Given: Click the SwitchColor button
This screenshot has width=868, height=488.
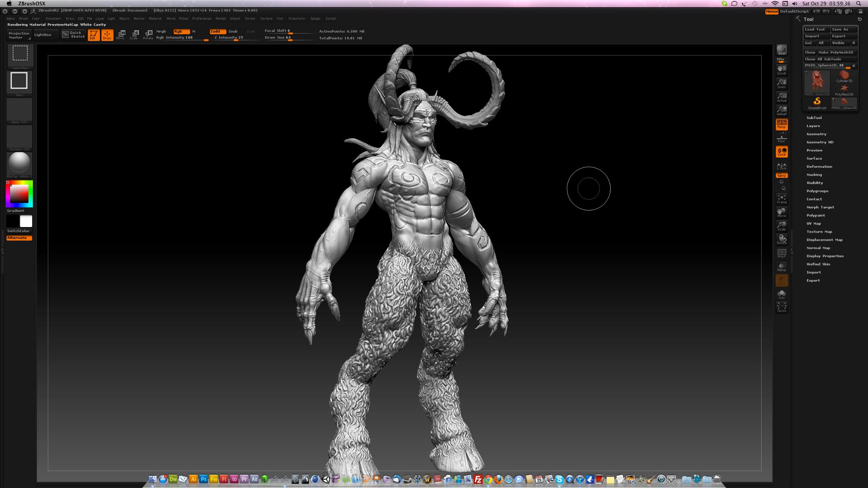Looking at the screenshot, I should click(x=19, y=231).
